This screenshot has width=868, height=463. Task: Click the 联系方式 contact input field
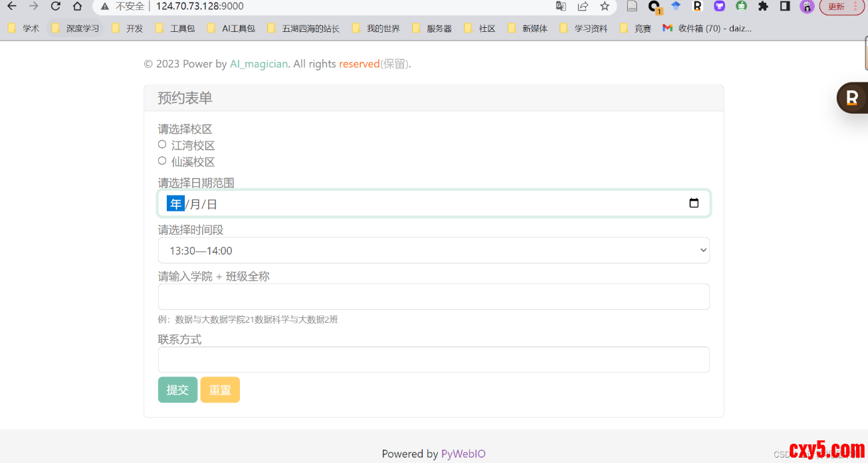[433, 360]
